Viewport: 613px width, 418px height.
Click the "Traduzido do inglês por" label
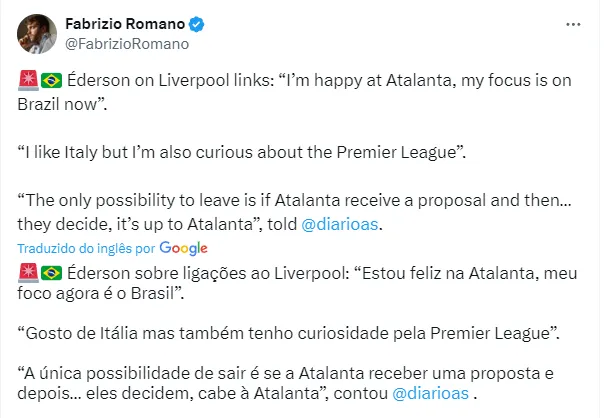pos(86,248)
